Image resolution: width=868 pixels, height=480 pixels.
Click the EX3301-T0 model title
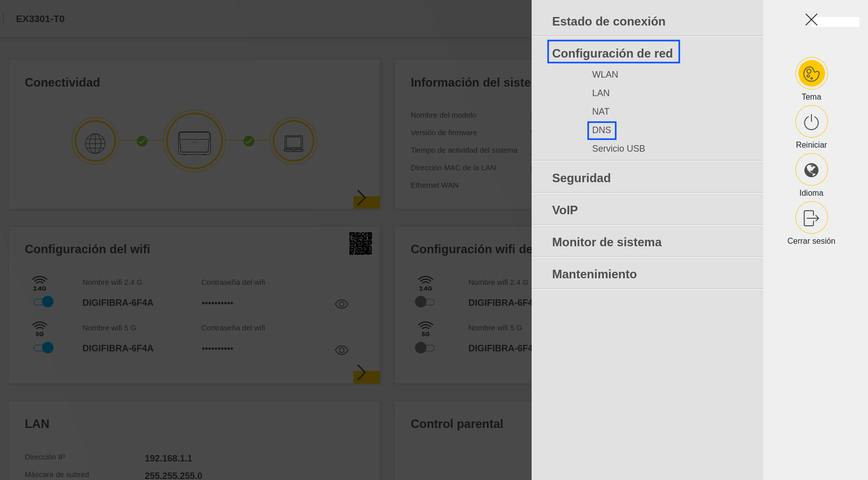click(x=40, y=19)
